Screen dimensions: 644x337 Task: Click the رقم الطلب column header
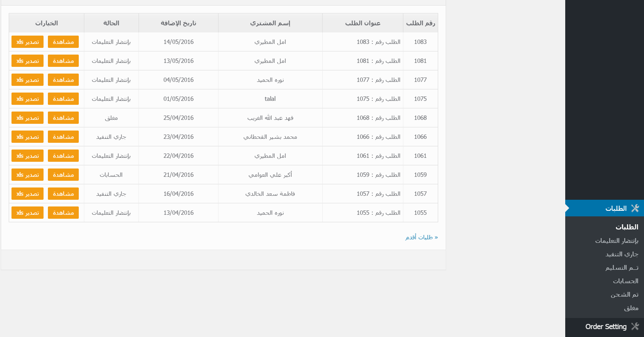tap(420, 23)
